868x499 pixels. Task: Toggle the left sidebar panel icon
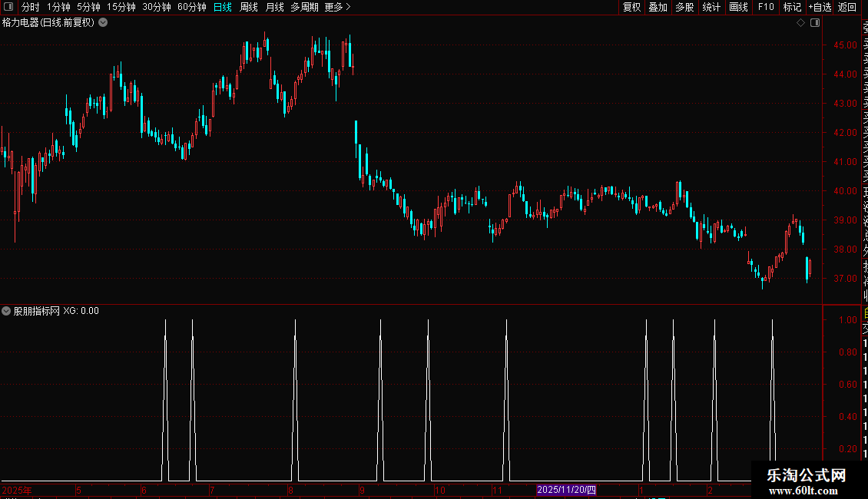(8, 7)
